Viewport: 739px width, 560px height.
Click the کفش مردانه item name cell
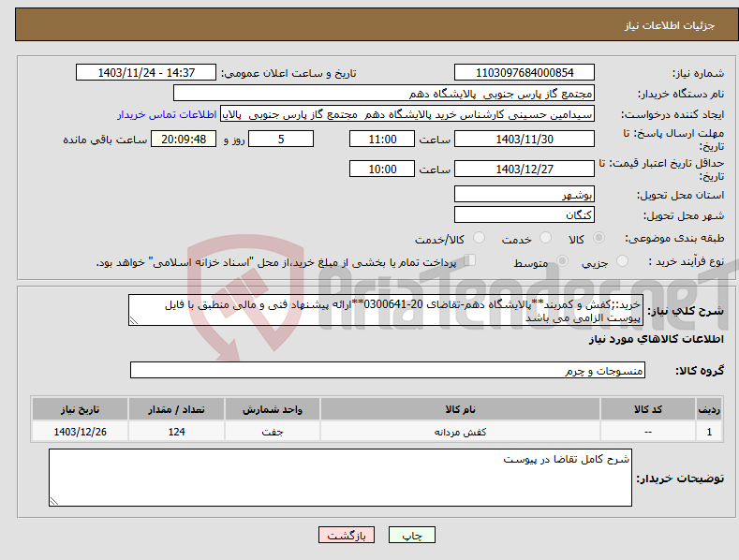tap(460, 432)
